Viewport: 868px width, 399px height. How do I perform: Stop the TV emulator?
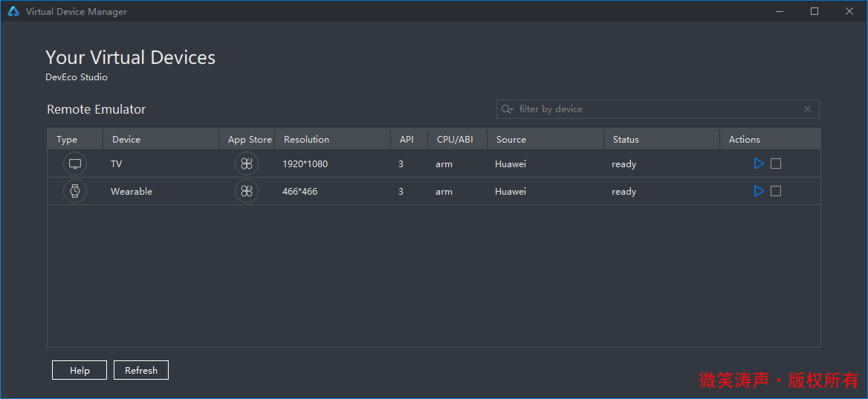[776, 163]
